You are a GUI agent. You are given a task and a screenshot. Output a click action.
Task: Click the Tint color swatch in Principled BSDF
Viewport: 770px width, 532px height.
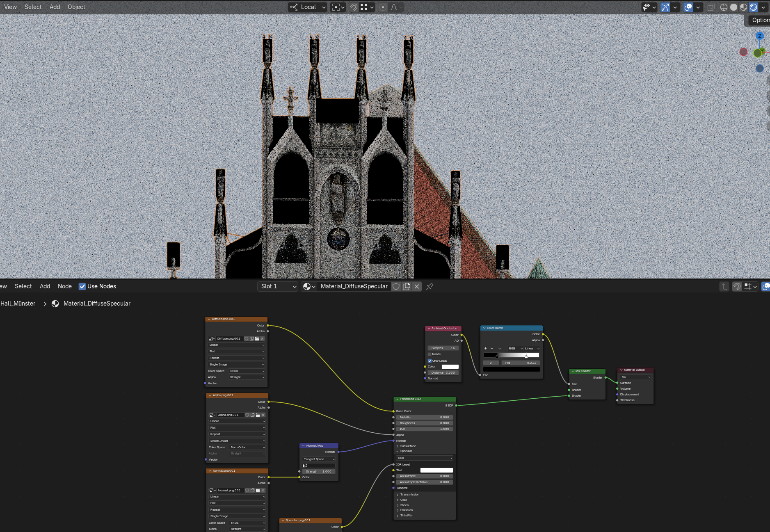[436, 470]
